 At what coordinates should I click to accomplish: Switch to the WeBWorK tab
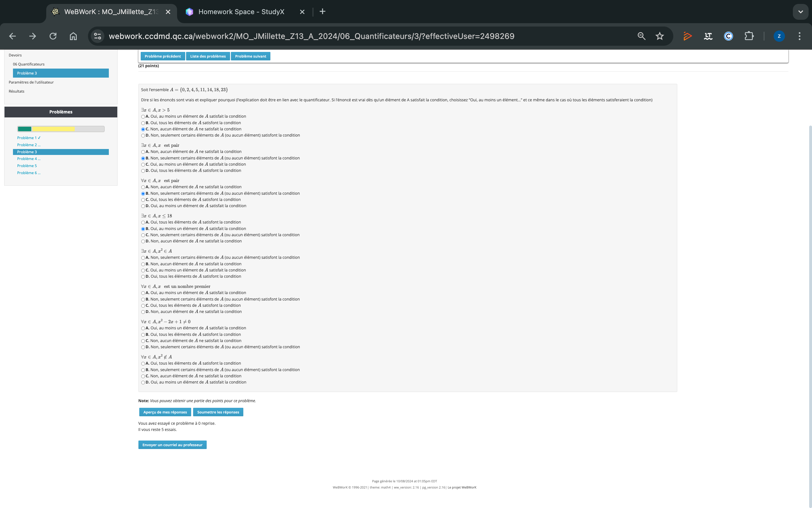click(111, 12)
